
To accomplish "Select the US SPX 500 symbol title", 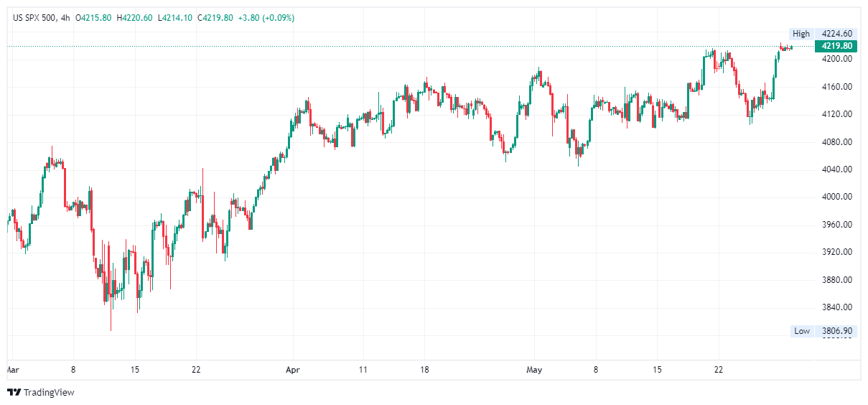I will pyautogui.click(x=34, y=18).
